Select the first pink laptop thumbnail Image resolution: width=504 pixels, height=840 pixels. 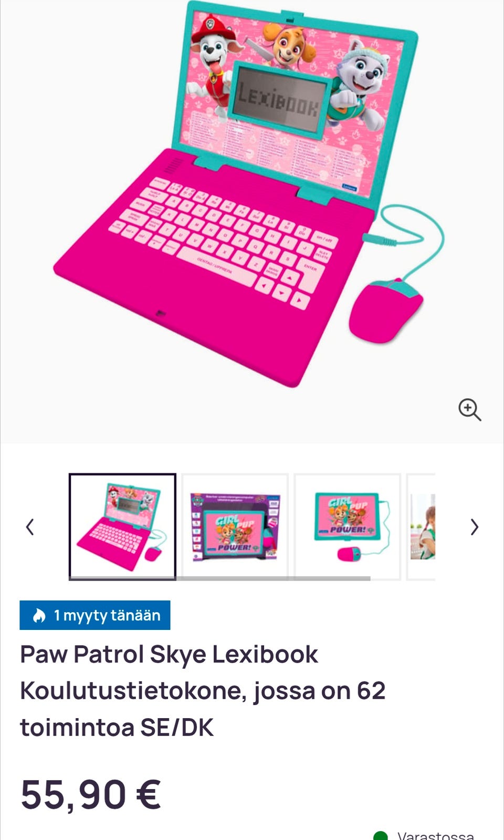coord(122,526)
